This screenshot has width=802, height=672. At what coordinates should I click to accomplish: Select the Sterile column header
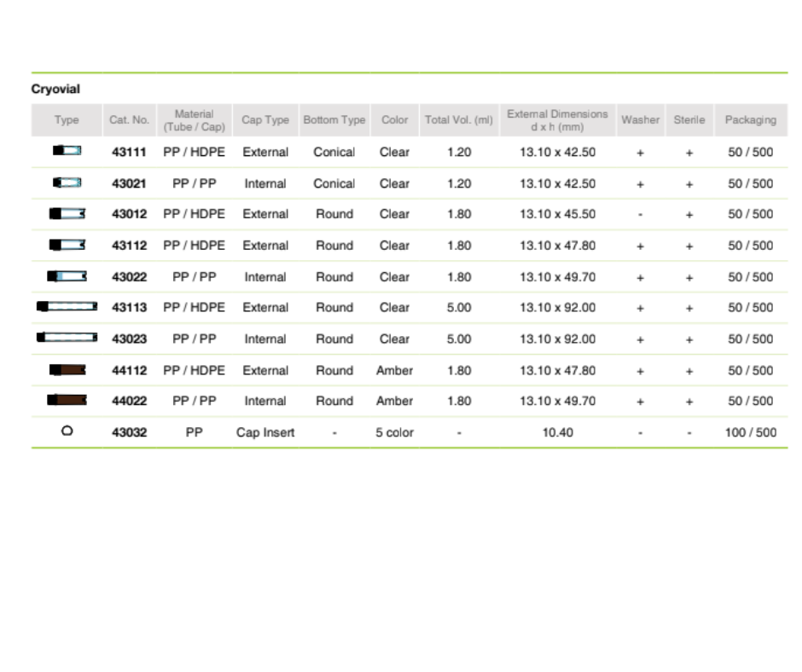click(x=689, y=120)
